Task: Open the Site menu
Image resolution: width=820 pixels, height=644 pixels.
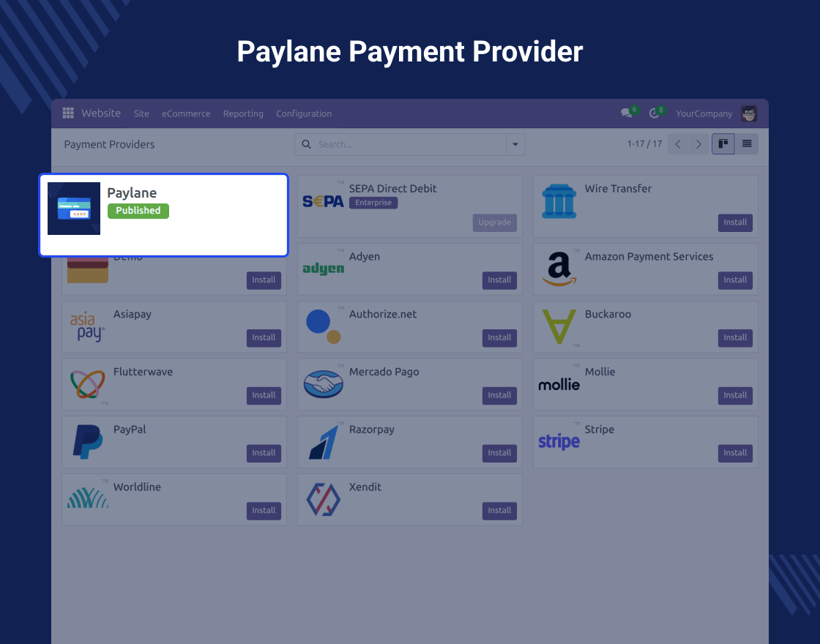Action: coord(141,113)
